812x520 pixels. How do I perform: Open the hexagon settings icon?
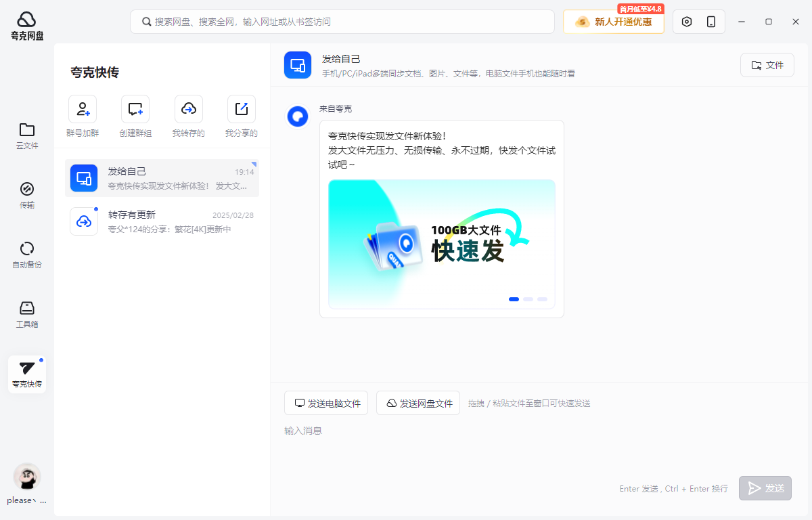click(x=687, y=22)
